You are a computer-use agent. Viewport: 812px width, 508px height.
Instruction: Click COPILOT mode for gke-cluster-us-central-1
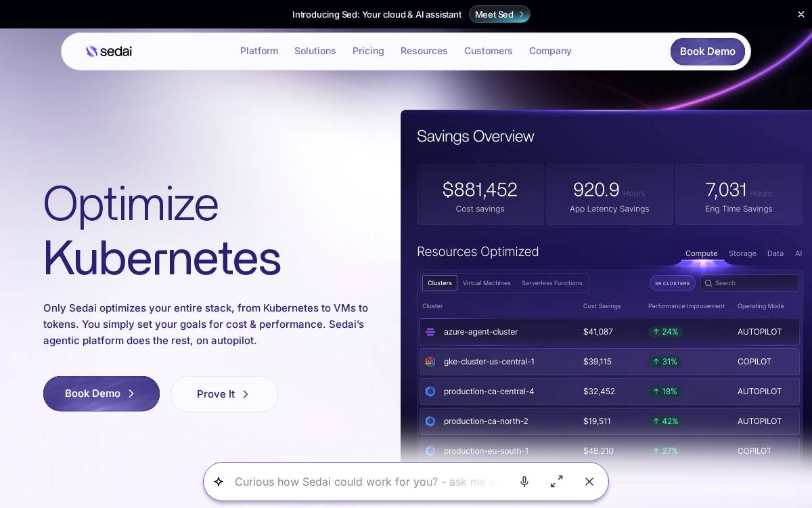[754, 362]
